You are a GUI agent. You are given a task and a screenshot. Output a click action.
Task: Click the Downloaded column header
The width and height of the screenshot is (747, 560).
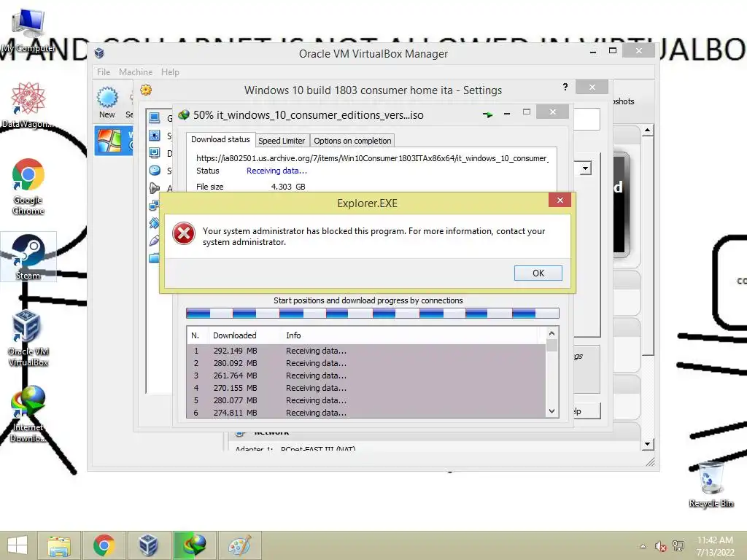point(234,335)
